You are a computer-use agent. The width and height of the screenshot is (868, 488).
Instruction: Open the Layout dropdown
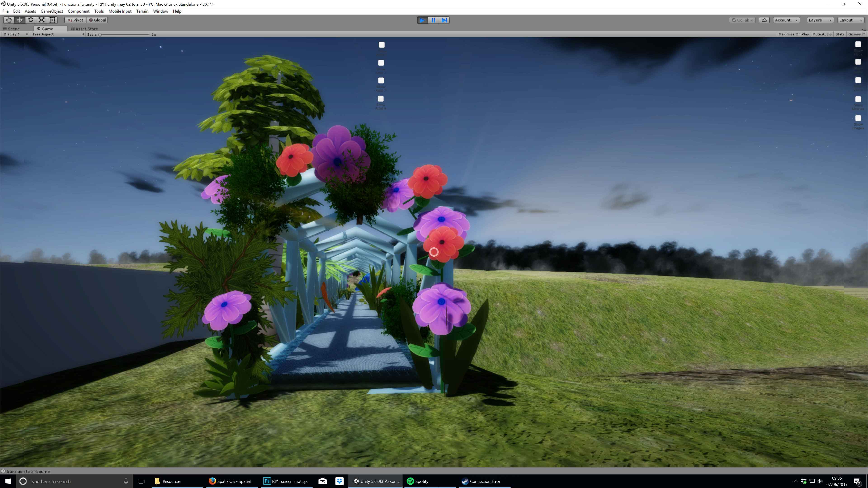(850, 20)
